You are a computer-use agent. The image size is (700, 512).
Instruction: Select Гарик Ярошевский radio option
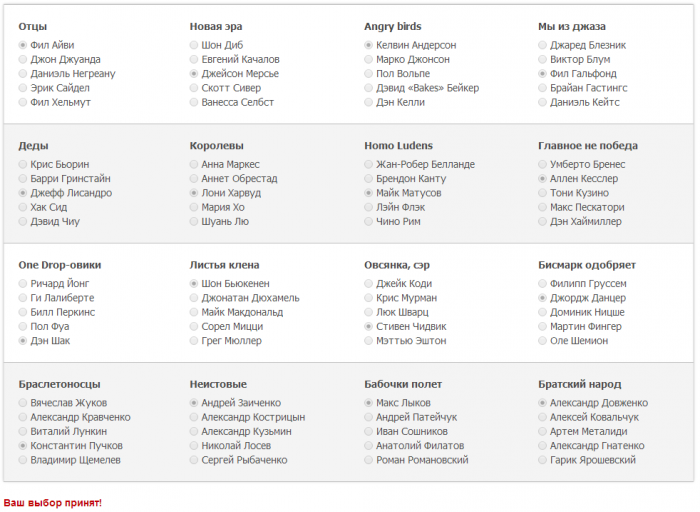click(543, 460)
